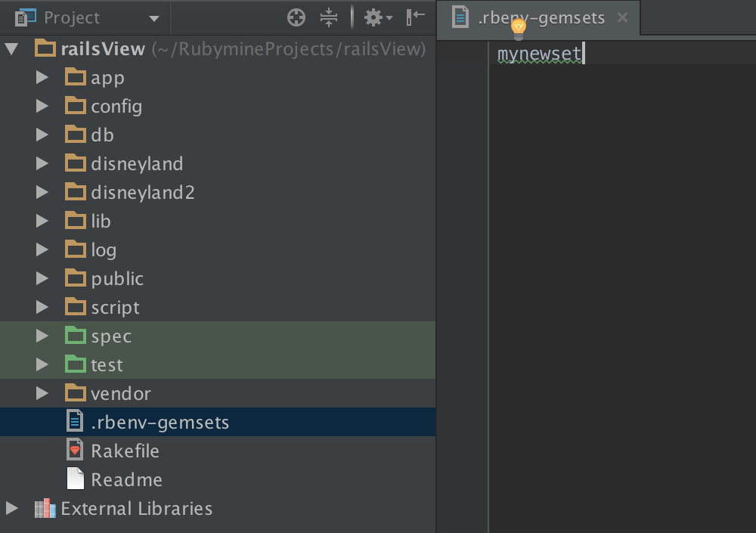Expand the db folder

pyautogui.click(x=42, y=135)
